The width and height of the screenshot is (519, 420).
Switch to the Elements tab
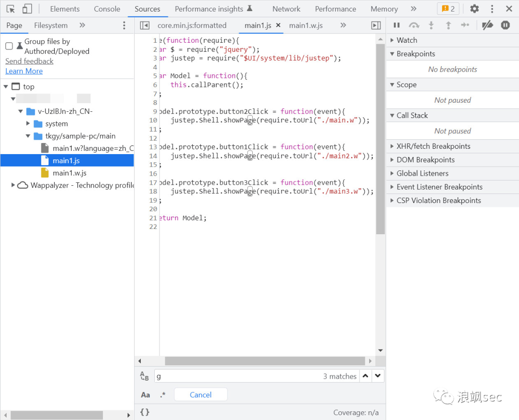coord(65,9)
